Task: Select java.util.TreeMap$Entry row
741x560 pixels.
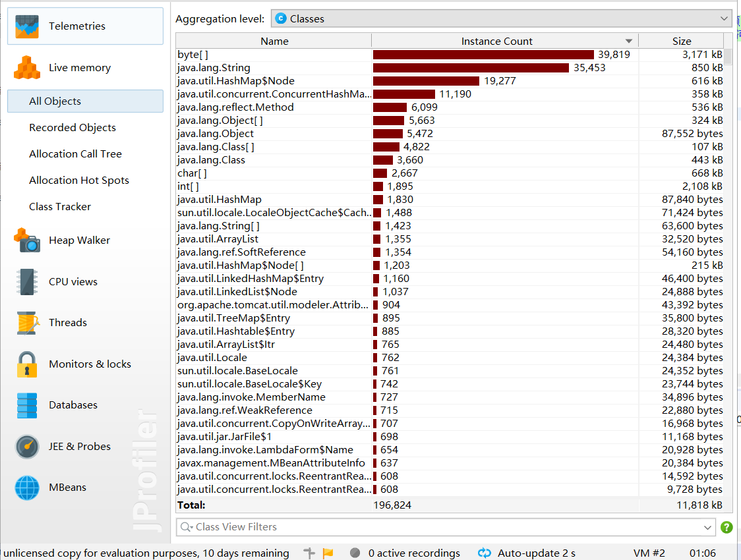Action: pos(450,318)
